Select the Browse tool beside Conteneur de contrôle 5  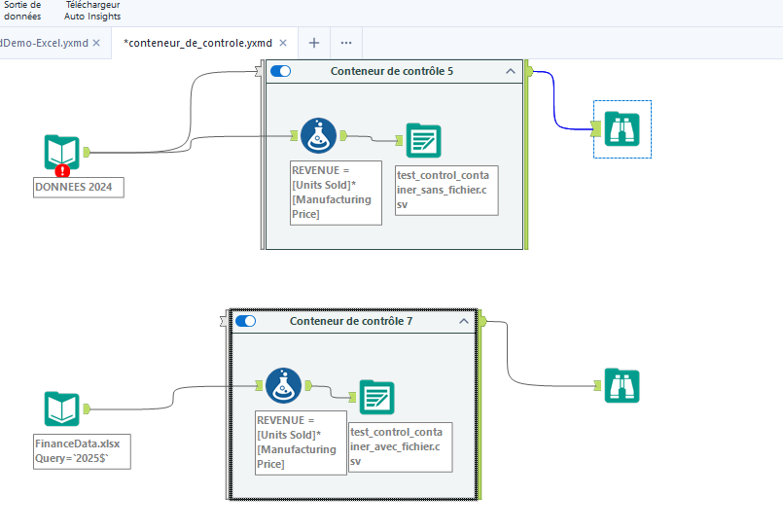[x=622, y=128]
